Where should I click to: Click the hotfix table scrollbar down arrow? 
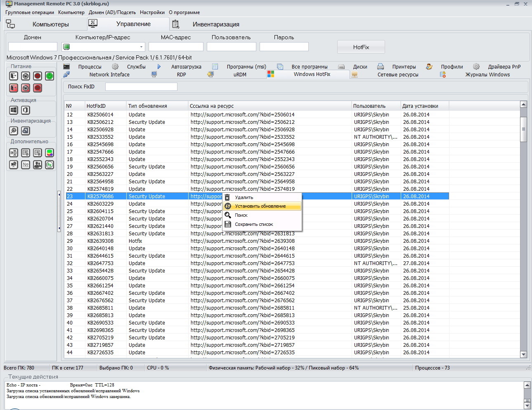pyautogui.click(x=523, y=354)
